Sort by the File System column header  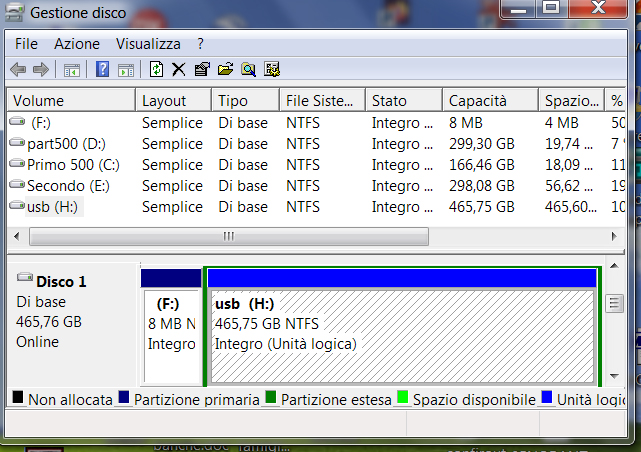pyautogui.click(x=322, y=101)
